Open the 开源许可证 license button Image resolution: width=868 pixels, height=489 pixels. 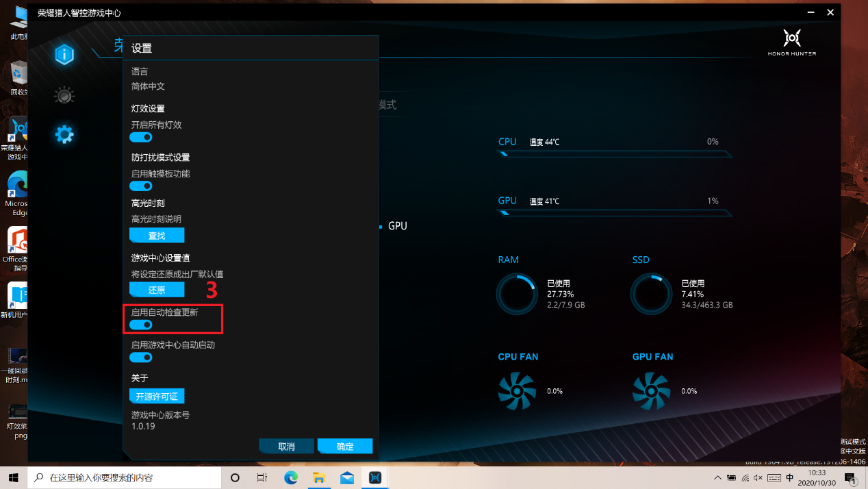157,397
